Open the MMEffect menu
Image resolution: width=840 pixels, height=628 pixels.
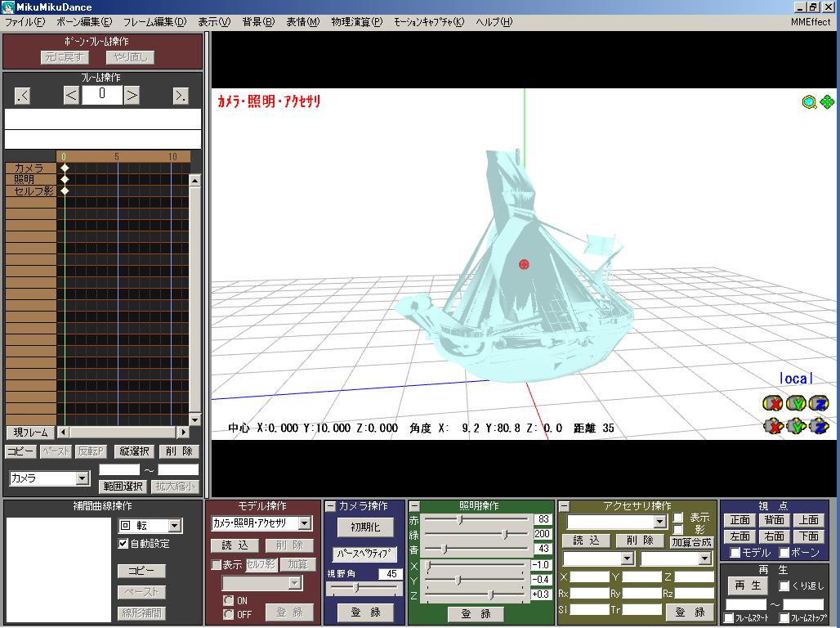tap(811, 22)
